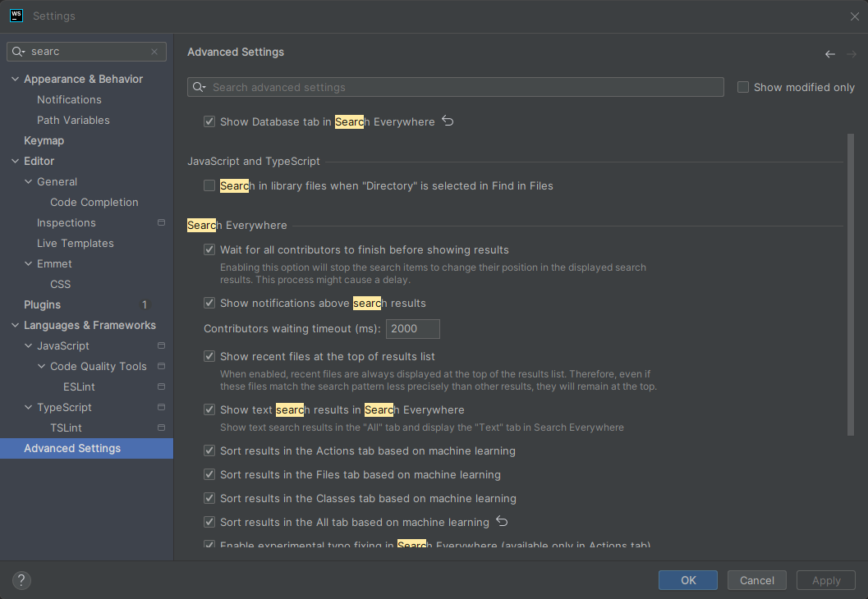The width and height of the screenshot is (868, 599).
Task: Click the Cancel button
Action: coord(756,580)
